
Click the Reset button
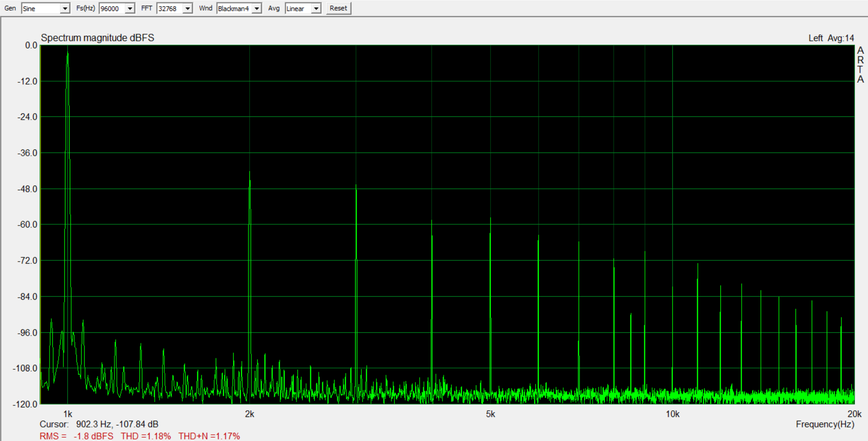tap(338, 8)
